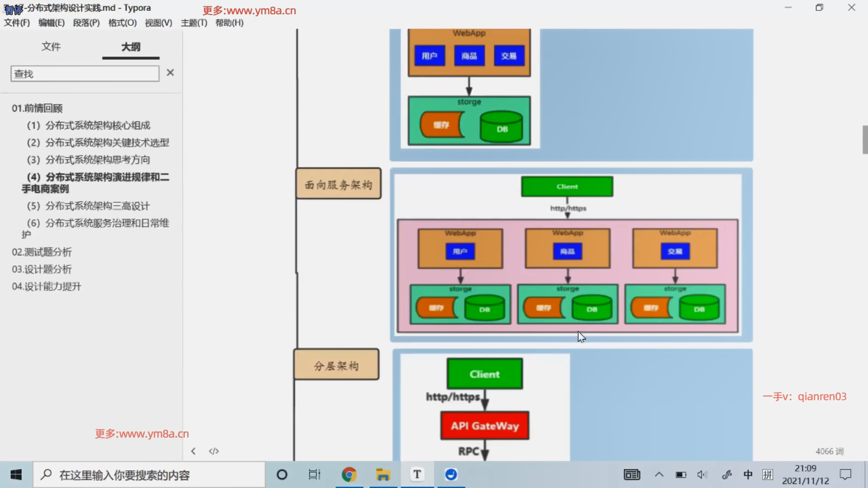The image size is (868, 488).
Task: Click the vertical scrollbar thumb
Action: (x=864, y=140)
